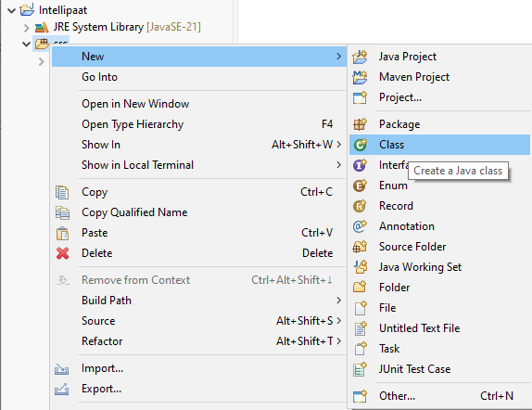Screen dimensions: 532x410
Task: Expand the child node under src
Action: pyautogui.click(x=42, y=61)
